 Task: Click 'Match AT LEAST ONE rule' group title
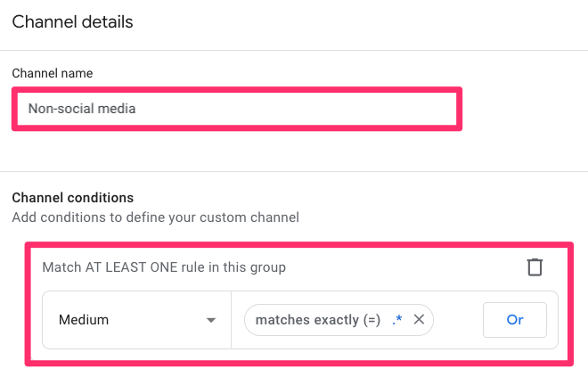point(164,266)
